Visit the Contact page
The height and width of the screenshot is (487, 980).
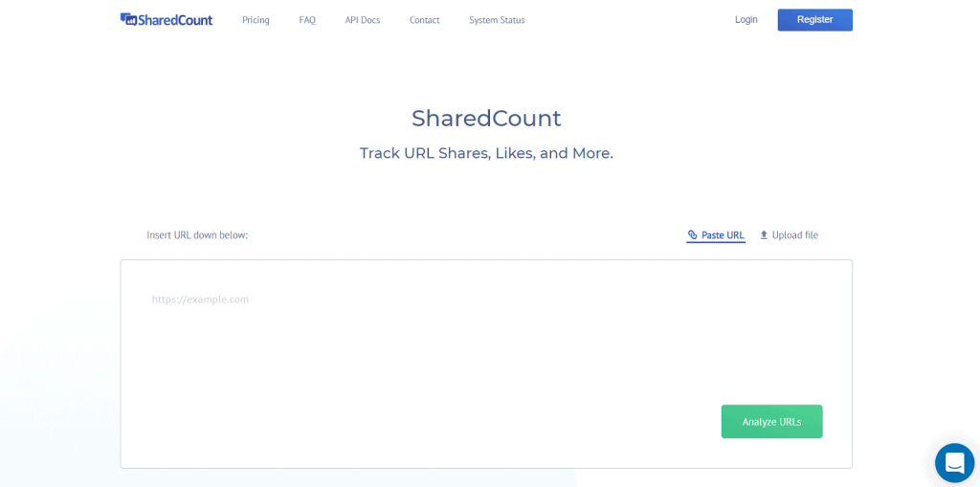[x=424, y=20]
